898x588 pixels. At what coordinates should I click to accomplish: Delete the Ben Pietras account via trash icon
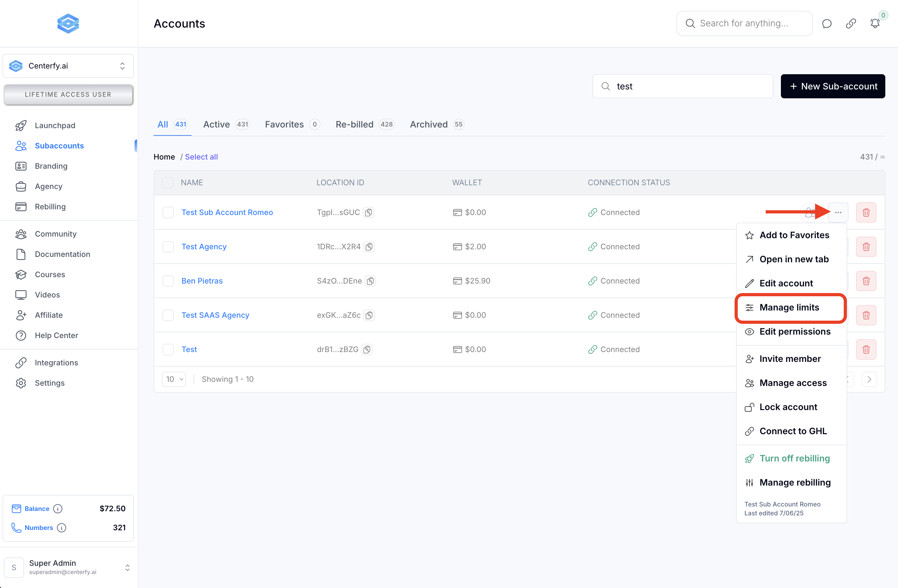(x=866, y=281)
